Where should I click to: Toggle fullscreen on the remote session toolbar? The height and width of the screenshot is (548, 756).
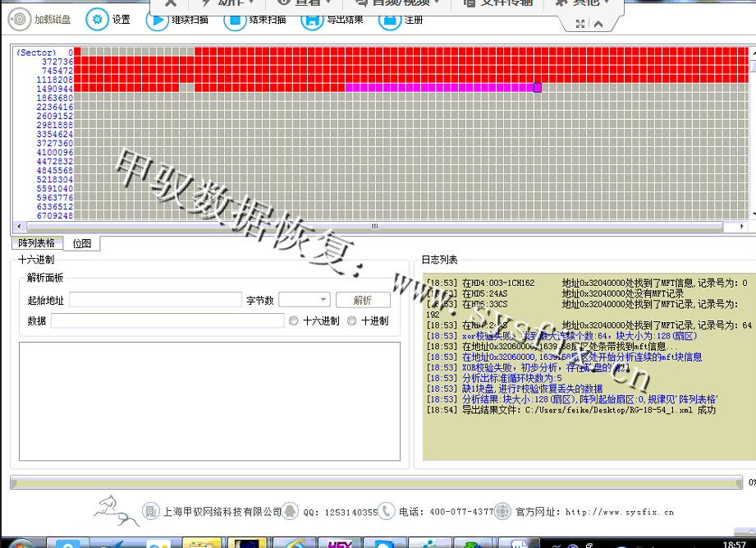tap(580, 24)
